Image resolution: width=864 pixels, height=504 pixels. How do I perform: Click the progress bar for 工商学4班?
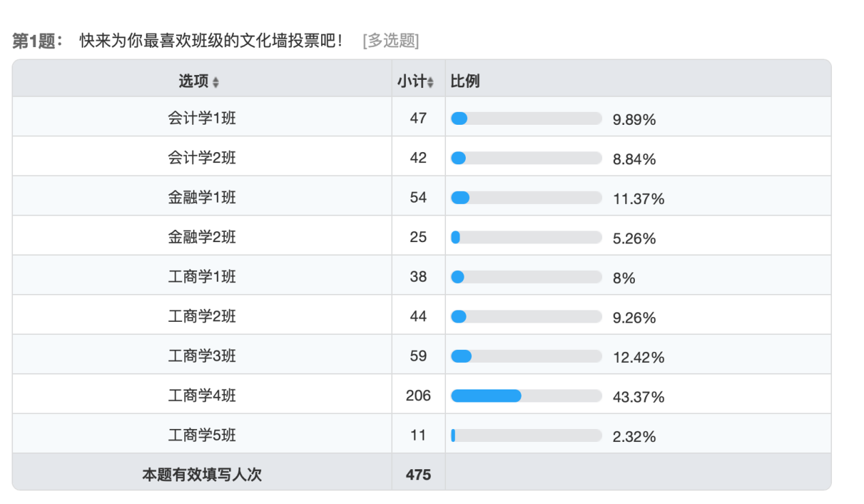pos(526,396)
